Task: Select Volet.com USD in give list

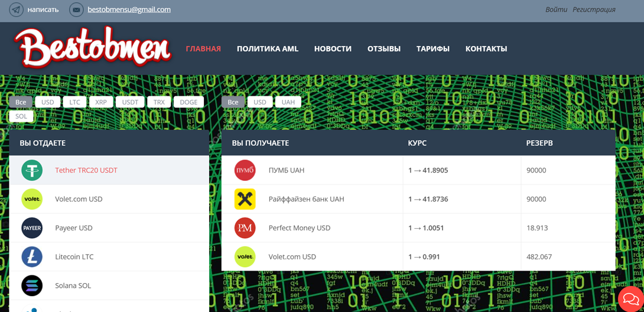Action: 79,199
